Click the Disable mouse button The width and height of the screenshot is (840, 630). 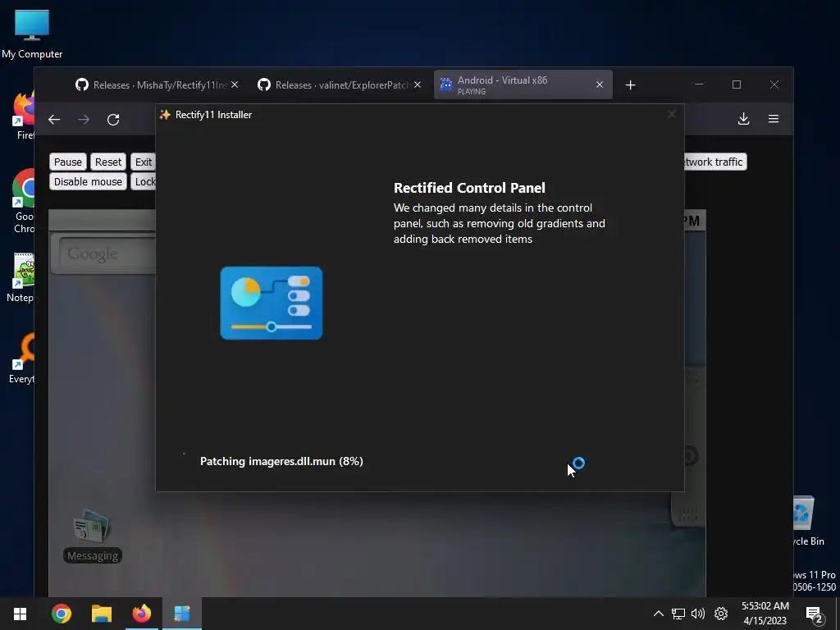88,181
